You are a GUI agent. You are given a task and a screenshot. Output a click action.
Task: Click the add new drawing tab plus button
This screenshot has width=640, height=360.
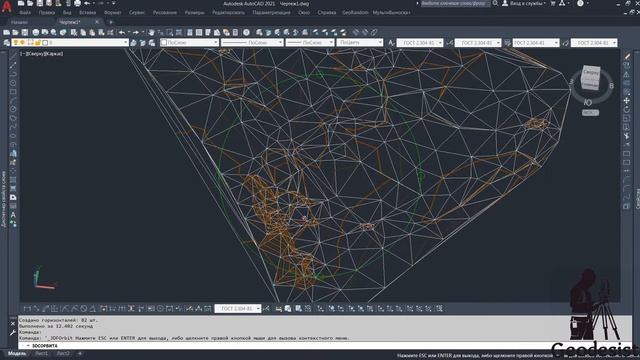tap(111, 22)
